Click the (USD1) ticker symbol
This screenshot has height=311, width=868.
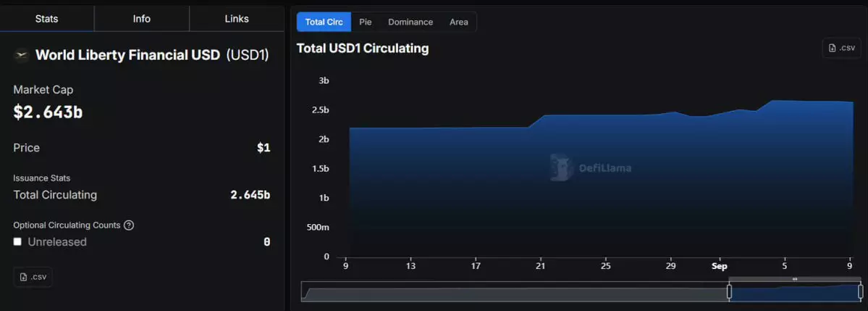pyautogui.click(x=248, y=55)
